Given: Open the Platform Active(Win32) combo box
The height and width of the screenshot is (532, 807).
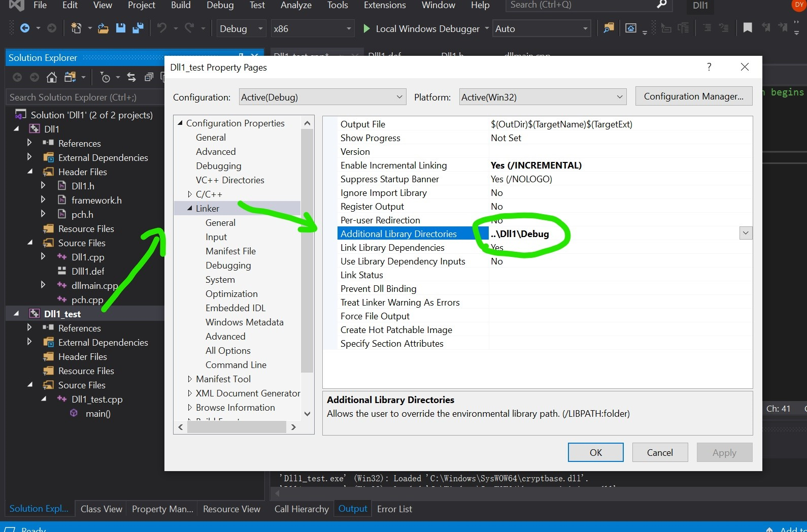Looking at the screenshot, I should click(x=543, y=97).
